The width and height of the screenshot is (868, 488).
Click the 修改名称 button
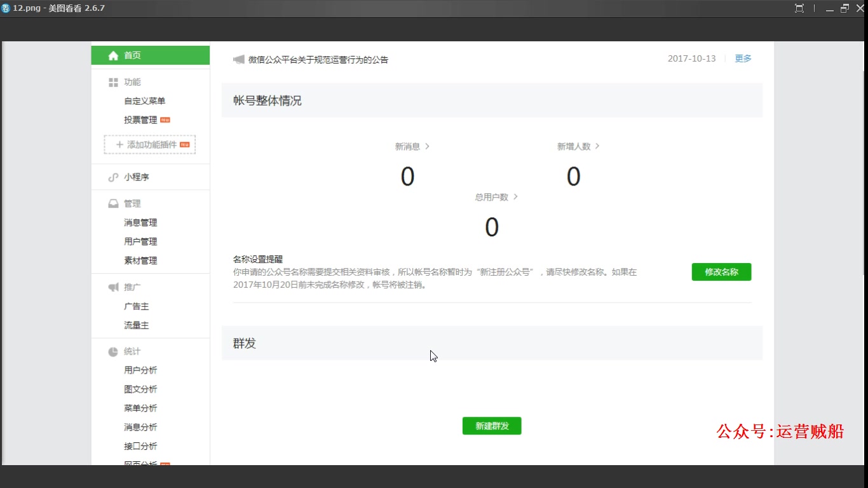(x=721, y=272)
